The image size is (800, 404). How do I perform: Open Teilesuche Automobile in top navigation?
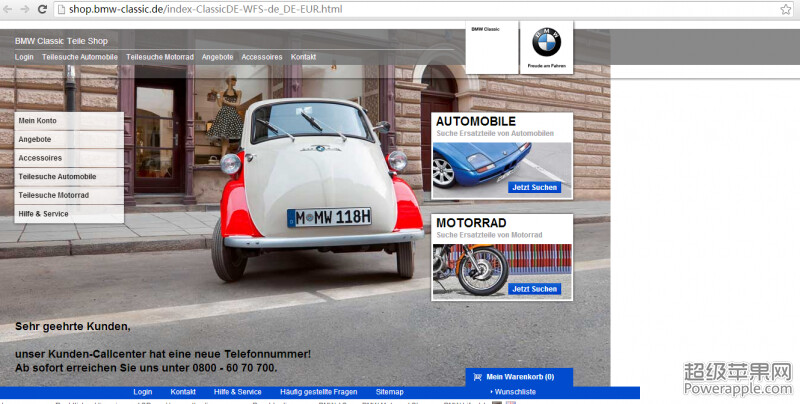point(80,57)
